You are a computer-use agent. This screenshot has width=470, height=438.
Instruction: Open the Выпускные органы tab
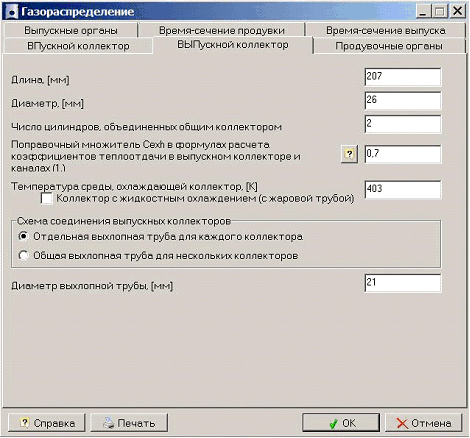point(71,30)
